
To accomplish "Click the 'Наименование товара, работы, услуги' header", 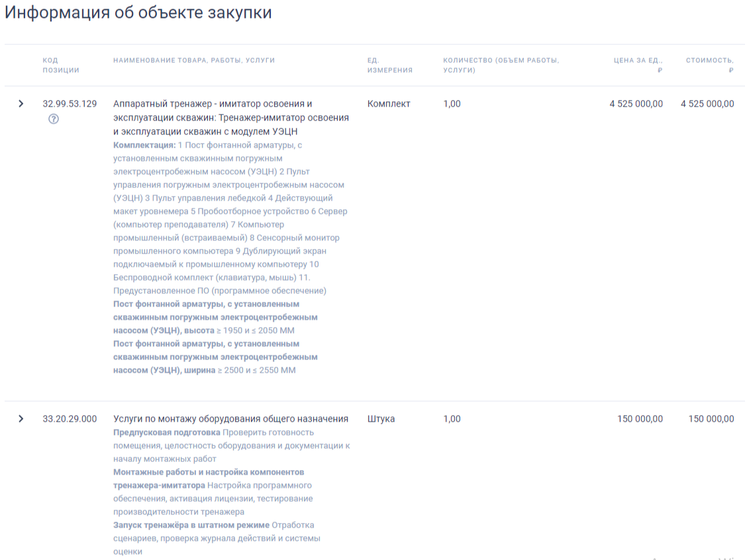I will 194,60.
